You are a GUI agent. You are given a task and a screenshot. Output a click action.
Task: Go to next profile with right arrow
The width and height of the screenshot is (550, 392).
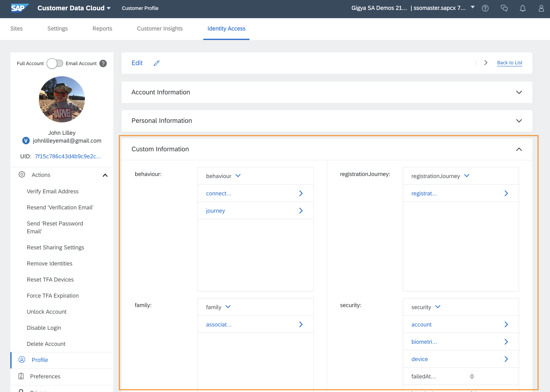click(x=485, y=63)
